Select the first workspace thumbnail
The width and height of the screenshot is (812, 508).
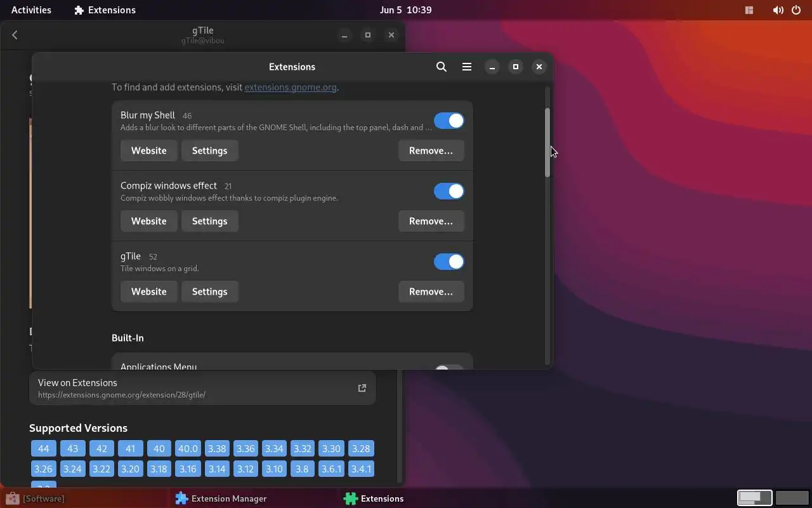tap(754, 498)
